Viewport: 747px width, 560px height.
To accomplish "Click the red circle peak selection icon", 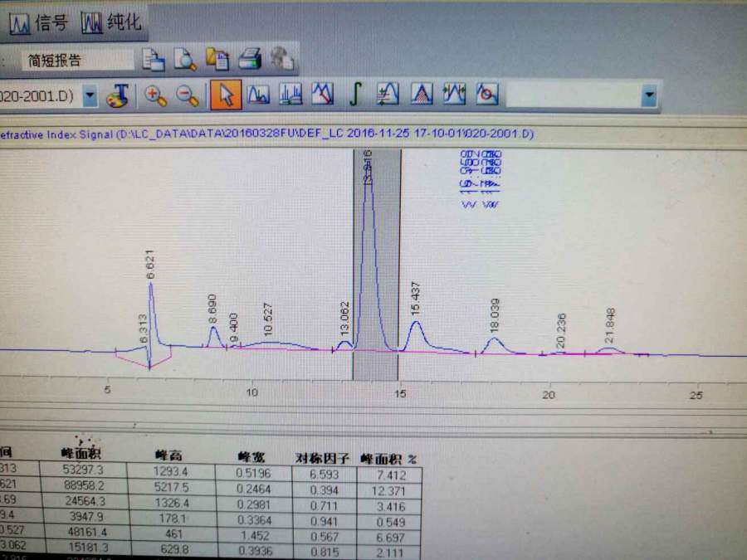I will point(487,93).
